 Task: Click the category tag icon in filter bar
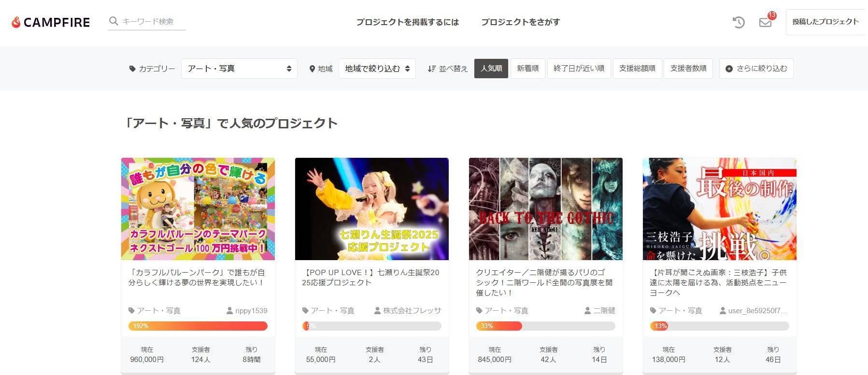point(132,69)
